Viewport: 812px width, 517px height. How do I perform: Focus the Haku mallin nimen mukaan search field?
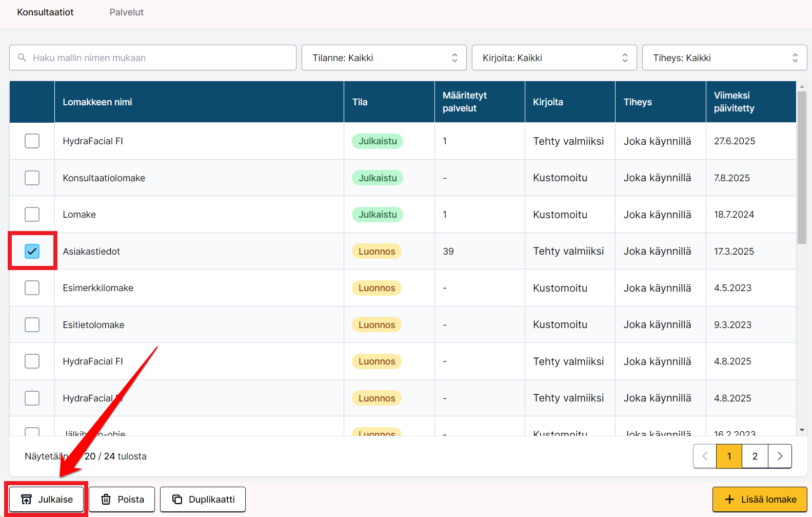pos(153,58)
